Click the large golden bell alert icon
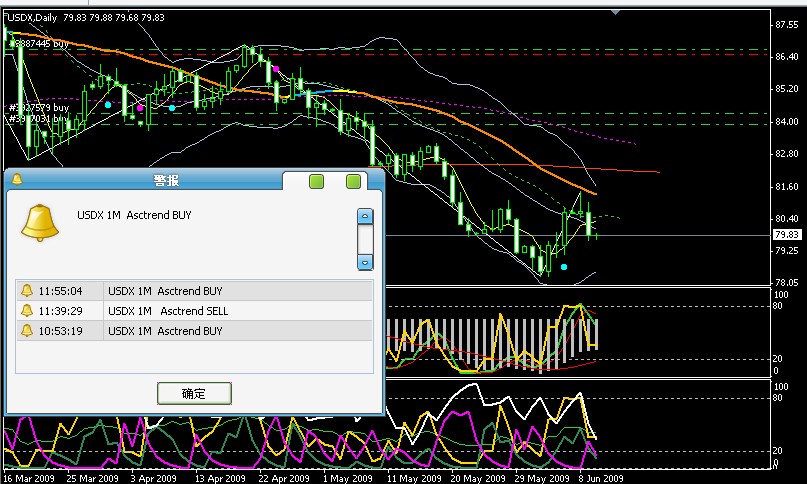This screenshot has width=807, height=484. point(40,222)
